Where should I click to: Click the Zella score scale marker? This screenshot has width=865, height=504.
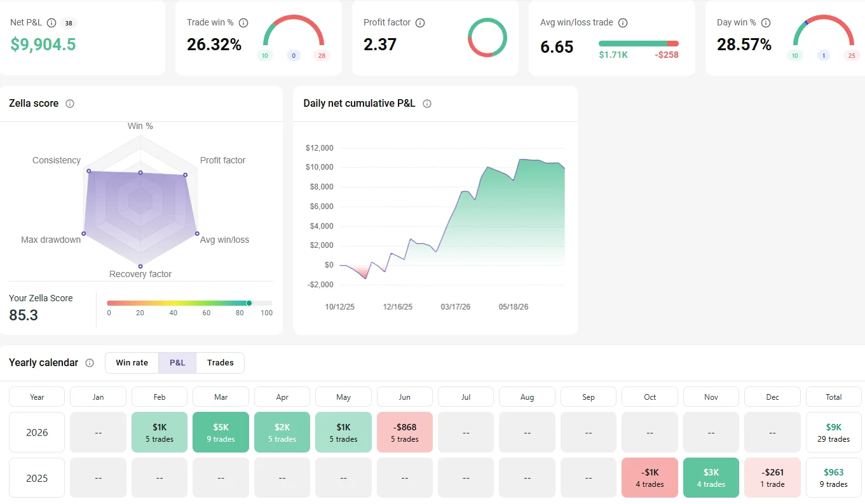(x=249, y=303)
